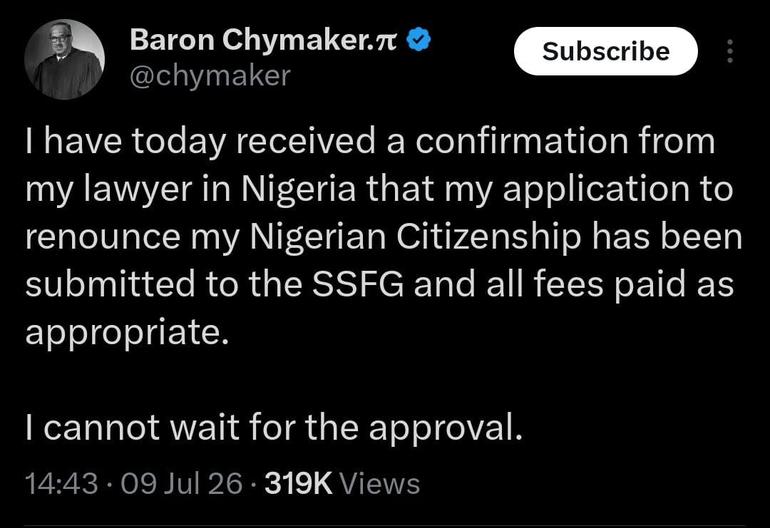
Task: Click the word "appropriate." in the tweet
Action: pos(127,333)
